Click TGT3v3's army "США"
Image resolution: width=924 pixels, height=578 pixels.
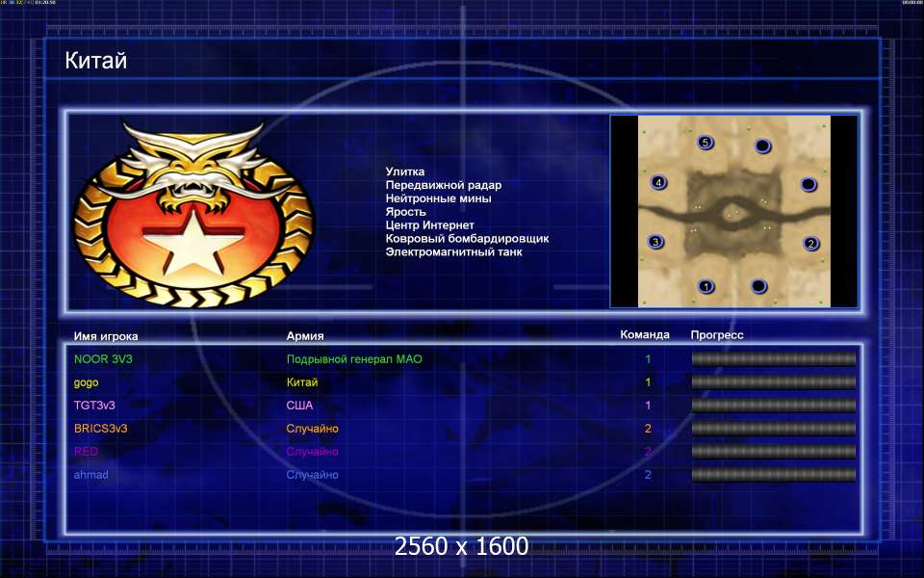click(x=299, y=406)
